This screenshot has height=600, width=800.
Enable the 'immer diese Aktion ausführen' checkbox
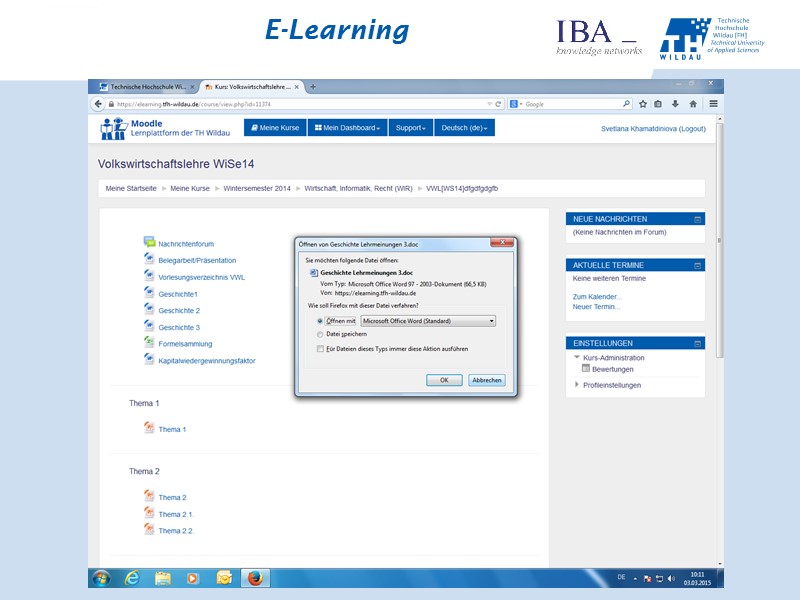pyautogui.click(x=319, y=348)
